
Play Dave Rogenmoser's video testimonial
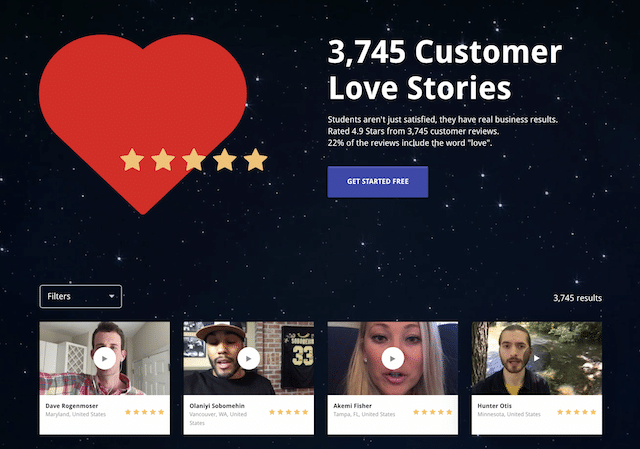coord(104,358)
